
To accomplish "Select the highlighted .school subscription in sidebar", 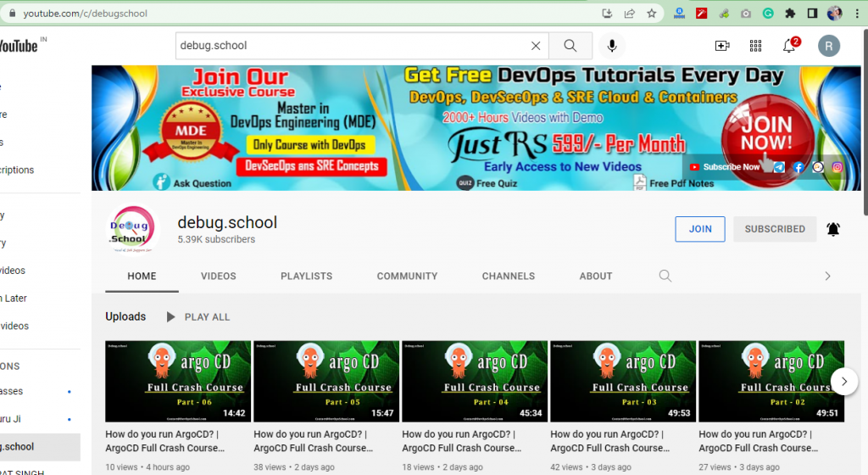I will point(40,447).
